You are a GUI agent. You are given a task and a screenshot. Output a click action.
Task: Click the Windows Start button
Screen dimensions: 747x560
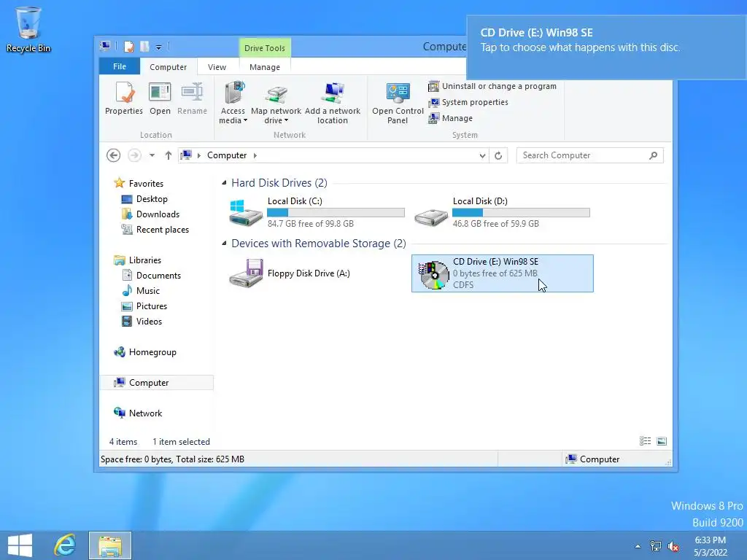(x=20, y=545)
